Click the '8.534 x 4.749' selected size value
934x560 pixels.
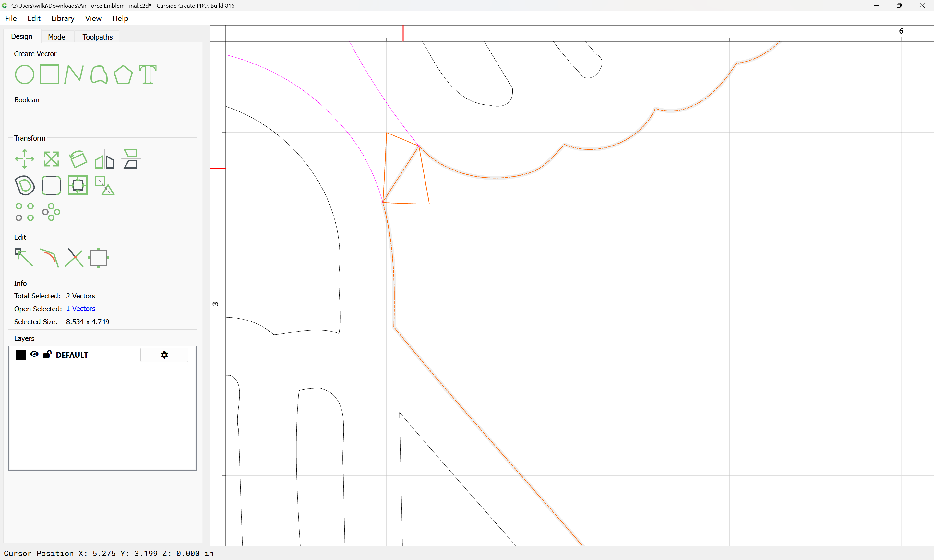88,322
